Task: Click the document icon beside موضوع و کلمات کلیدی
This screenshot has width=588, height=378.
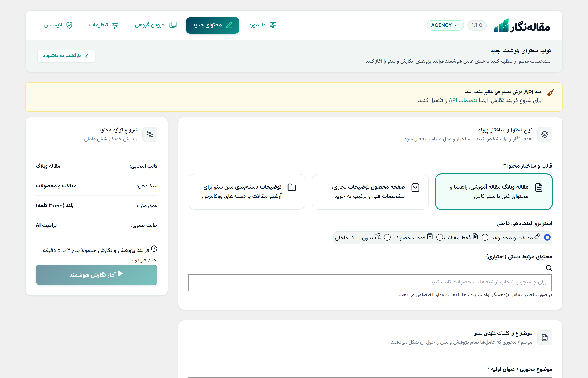Action: pos(545,337)
